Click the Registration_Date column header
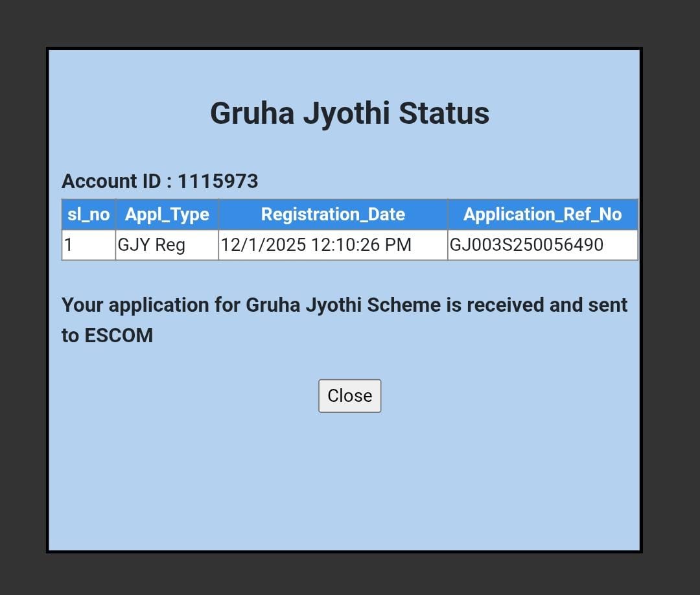This screenshot has width=700, height=595. click(333, 215)
